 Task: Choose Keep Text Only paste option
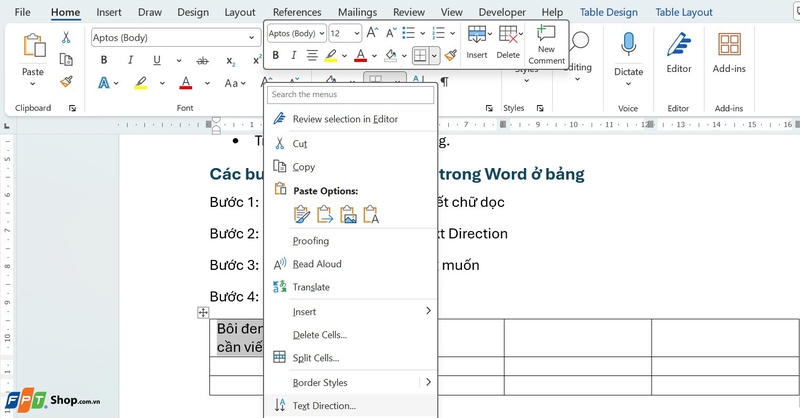click(x=371, y=214)
